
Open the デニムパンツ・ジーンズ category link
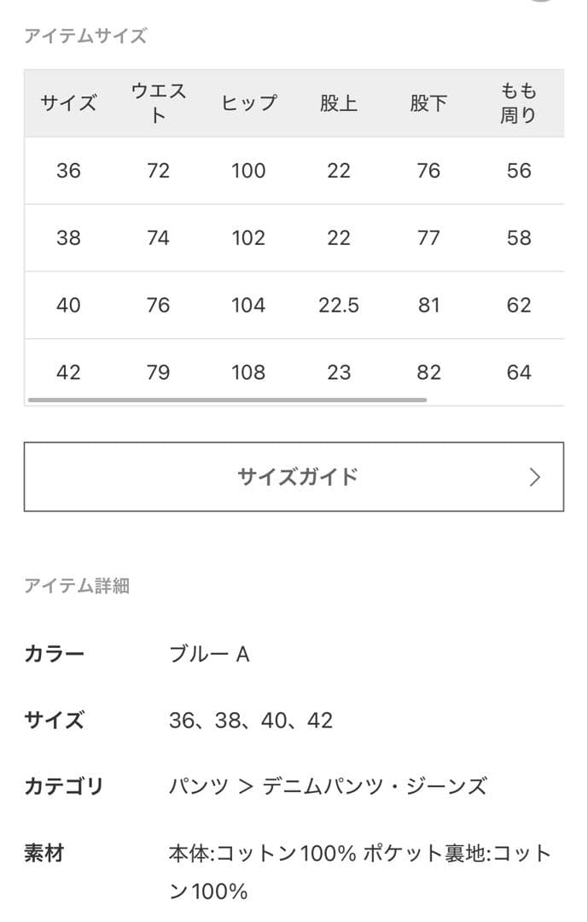372,786
